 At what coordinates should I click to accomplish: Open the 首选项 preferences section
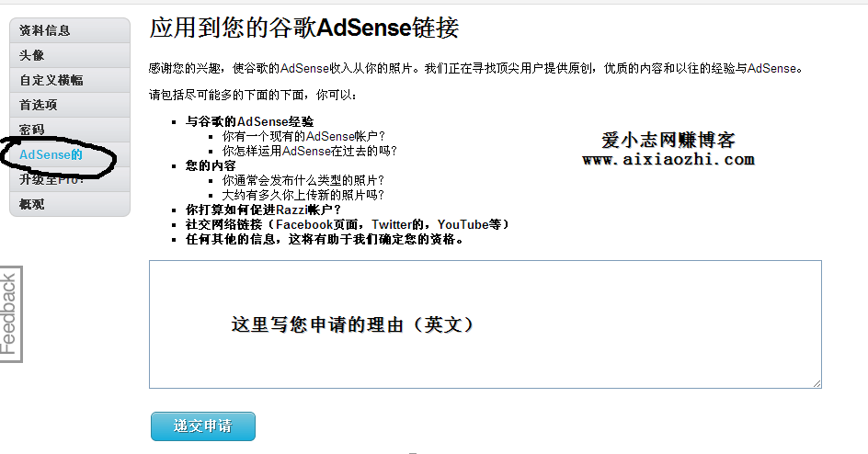(70, 105)
